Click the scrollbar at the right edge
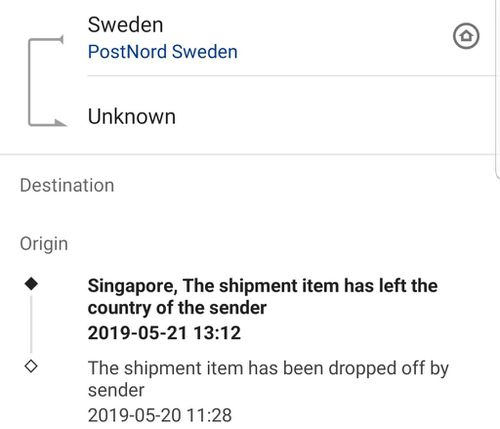 pos(497,90)
